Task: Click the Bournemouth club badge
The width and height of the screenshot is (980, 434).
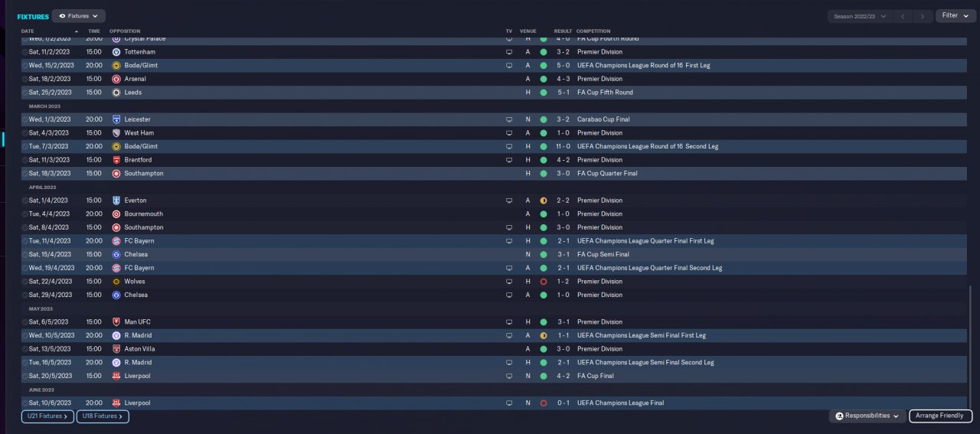Action: (x=116, y=214)
